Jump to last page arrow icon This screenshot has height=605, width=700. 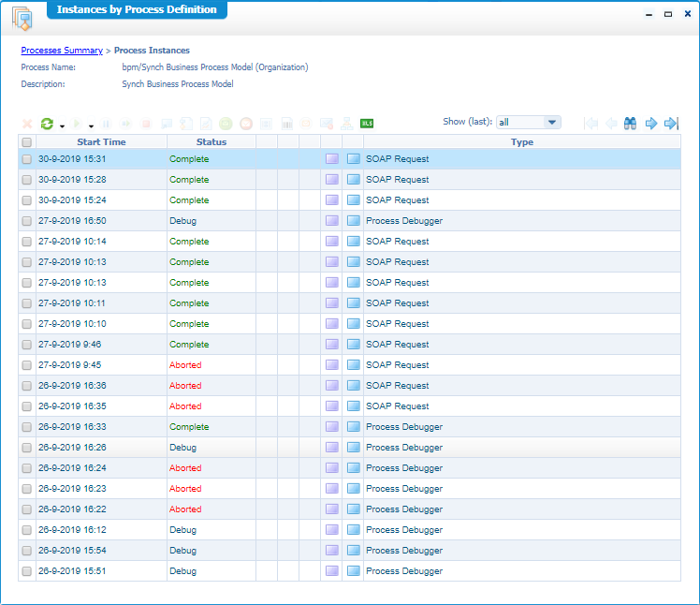671,124
